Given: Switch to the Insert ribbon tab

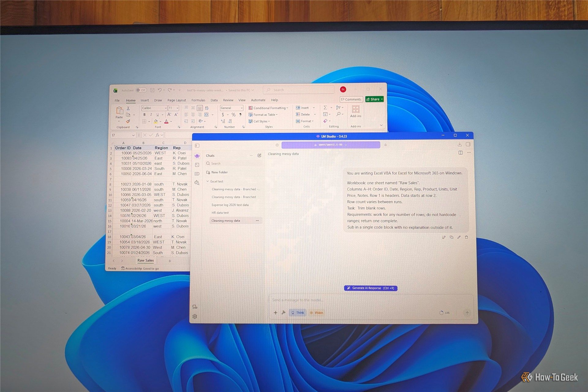Looking at the screenshot, I should (145, 100).
